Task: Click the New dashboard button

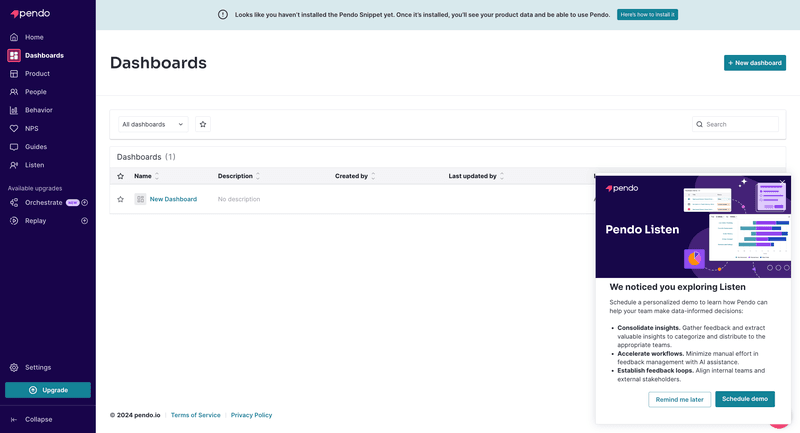Action: 754,63
